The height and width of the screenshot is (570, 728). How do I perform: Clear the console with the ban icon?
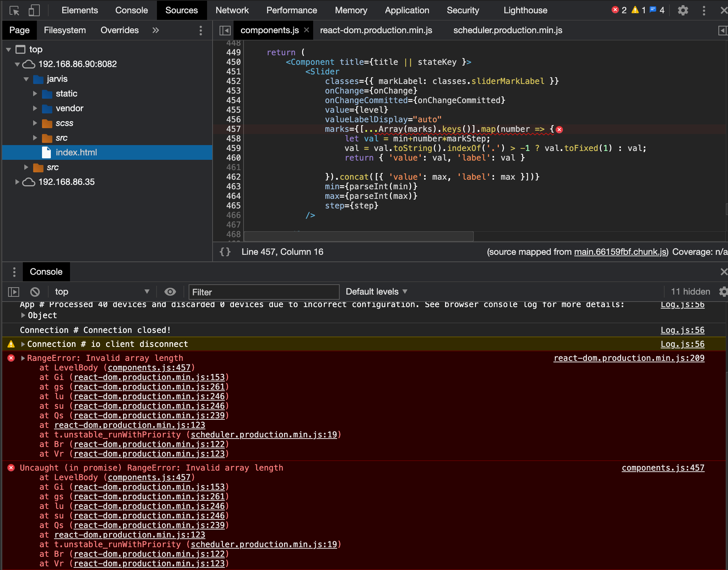(35, 292)
